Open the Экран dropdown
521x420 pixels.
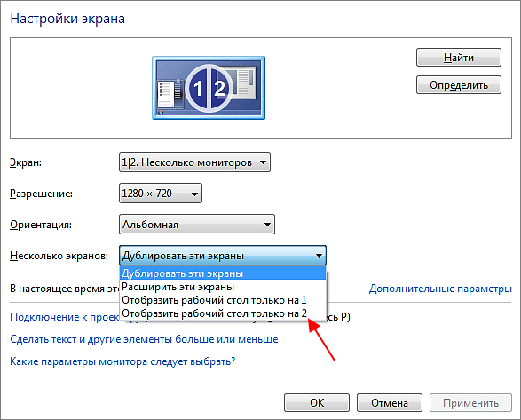pos(194,162)
